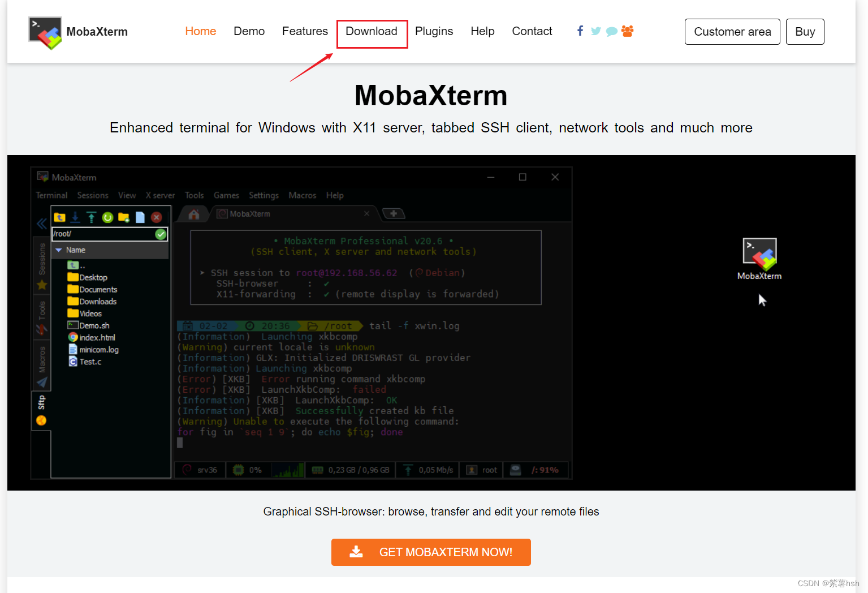Switch to the Macros side tab
This screenshot has height=593, width=868.
[x=42, y=365]
